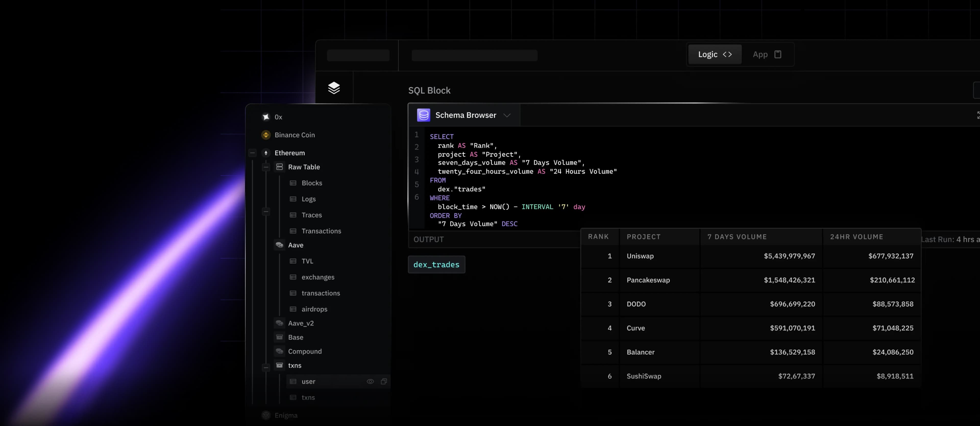Click the dex_trades block tag

[x=436, y=264]
